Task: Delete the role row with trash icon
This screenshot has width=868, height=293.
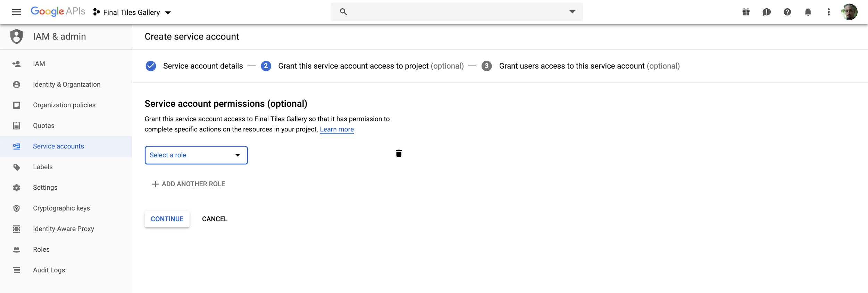Action: point(399,153)
